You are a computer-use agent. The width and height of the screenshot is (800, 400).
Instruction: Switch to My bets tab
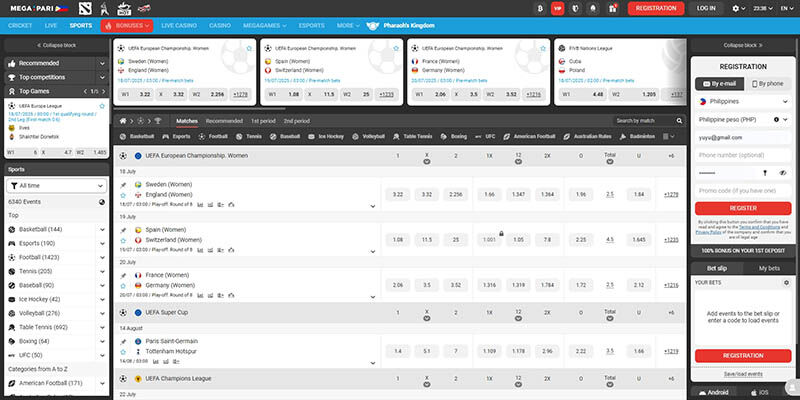click(769, 268)
